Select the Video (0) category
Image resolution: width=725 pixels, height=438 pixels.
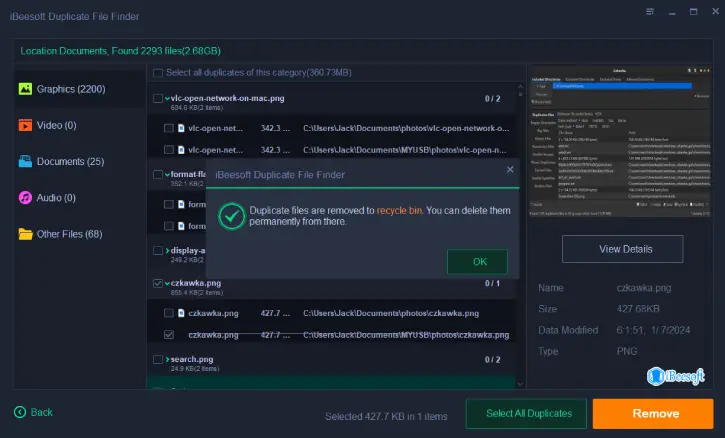click(80, 125)
